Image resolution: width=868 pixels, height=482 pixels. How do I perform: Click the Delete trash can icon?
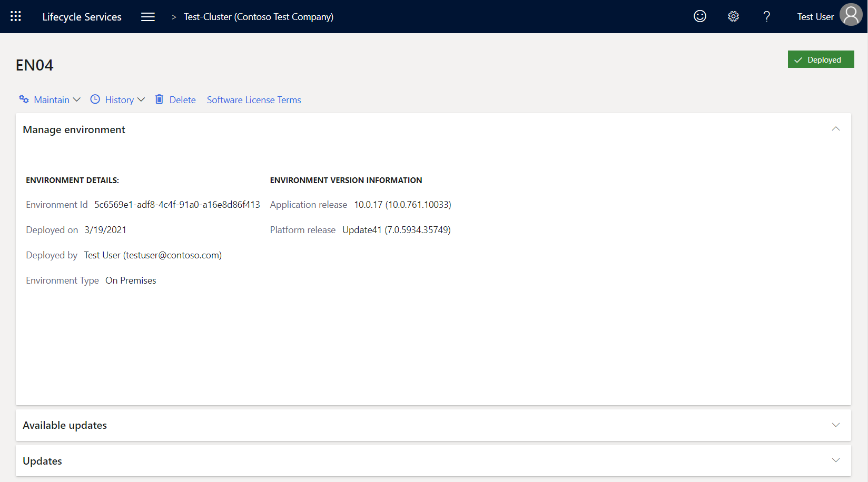(x=159, y=99)
